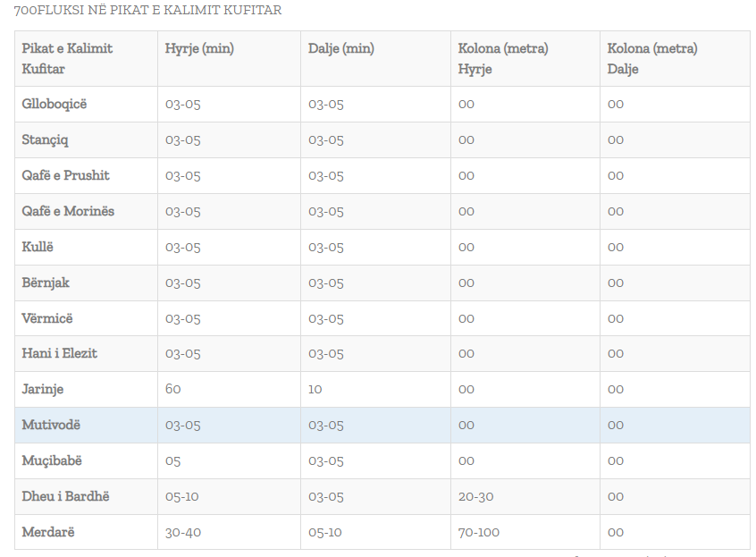Click the "Kolona (metra) Dalje" header cell

pyautogui.click(x=652, y=58)
